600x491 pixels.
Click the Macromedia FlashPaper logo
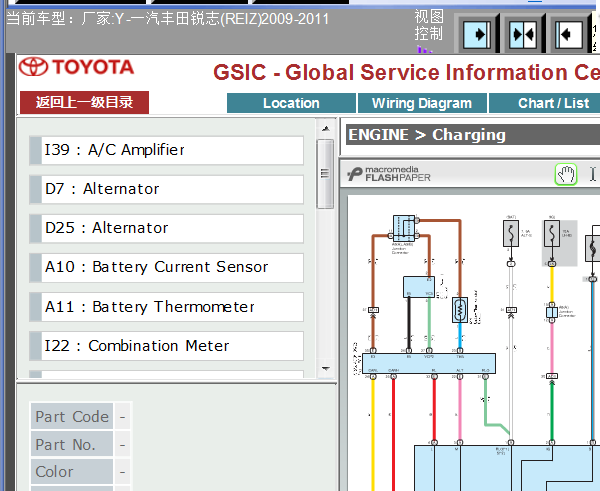[388, 174]
